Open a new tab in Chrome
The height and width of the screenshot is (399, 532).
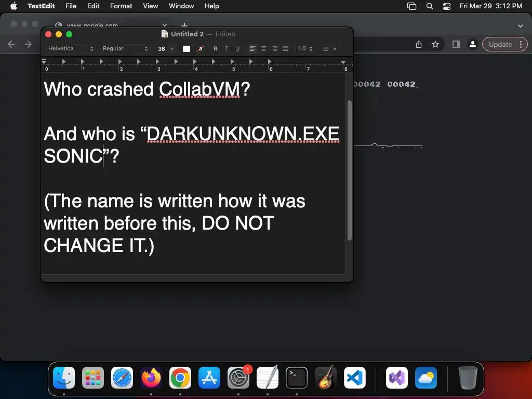pos(184,25)
